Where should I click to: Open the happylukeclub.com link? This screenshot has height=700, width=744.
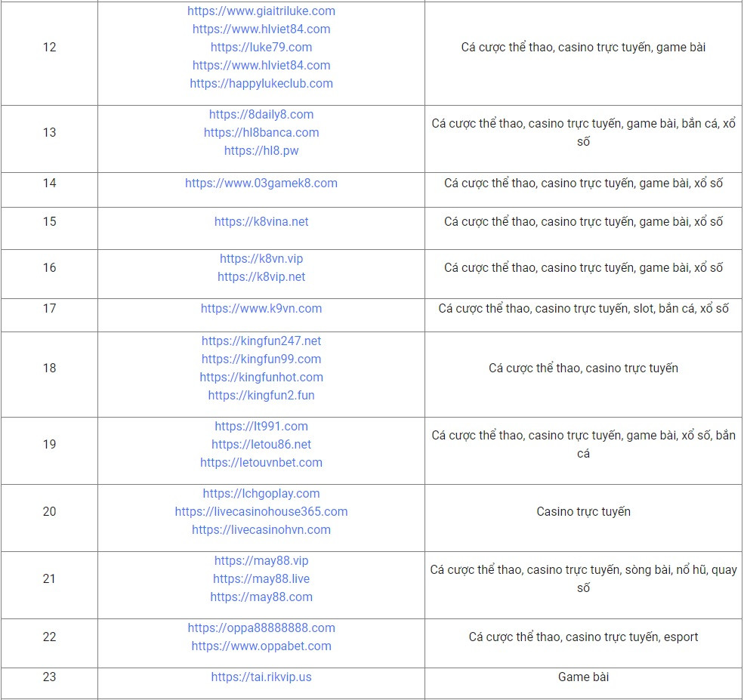pos(261,83)
